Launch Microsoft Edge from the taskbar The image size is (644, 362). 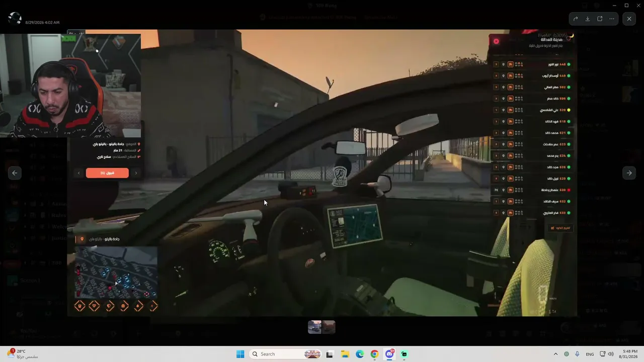[x=360, y=354]
